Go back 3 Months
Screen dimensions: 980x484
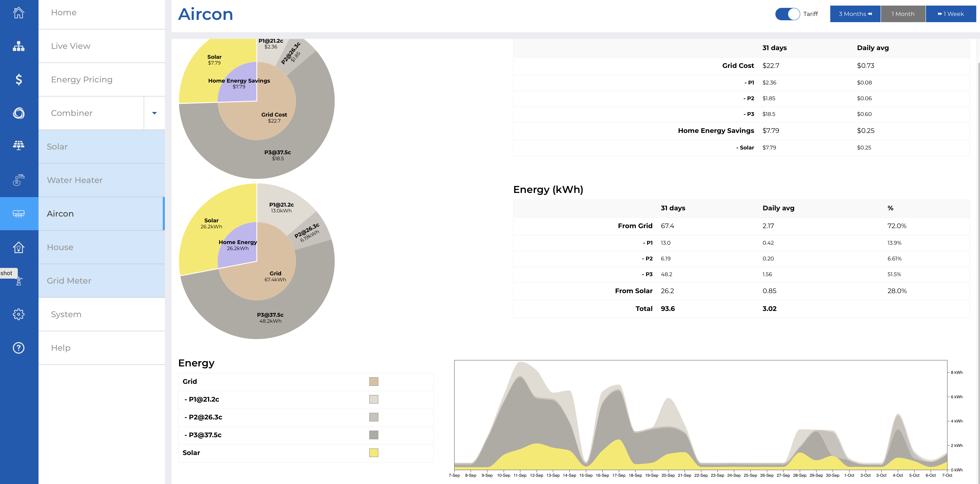(855, 14)
